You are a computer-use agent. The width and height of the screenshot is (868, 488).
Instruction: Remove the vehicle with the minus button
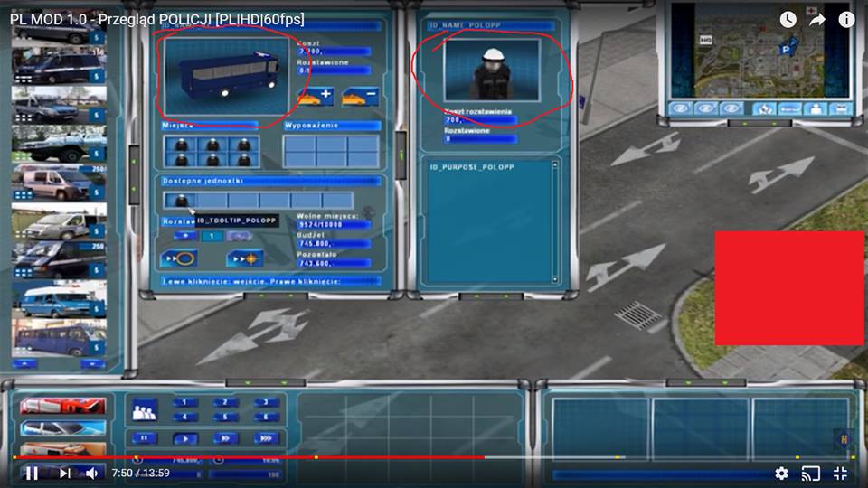pyautogui.click(x=360, y=97)
